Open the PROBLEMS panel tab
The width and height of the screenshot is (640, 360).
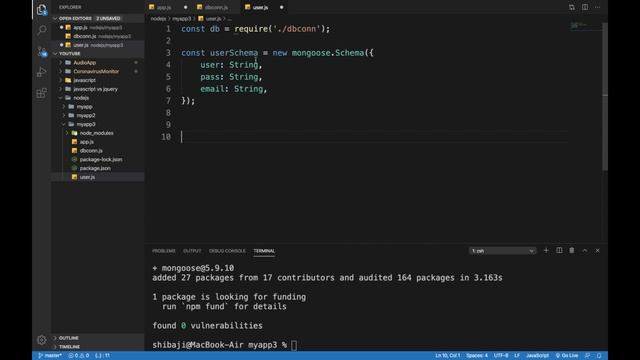click(x=164, y=251)
